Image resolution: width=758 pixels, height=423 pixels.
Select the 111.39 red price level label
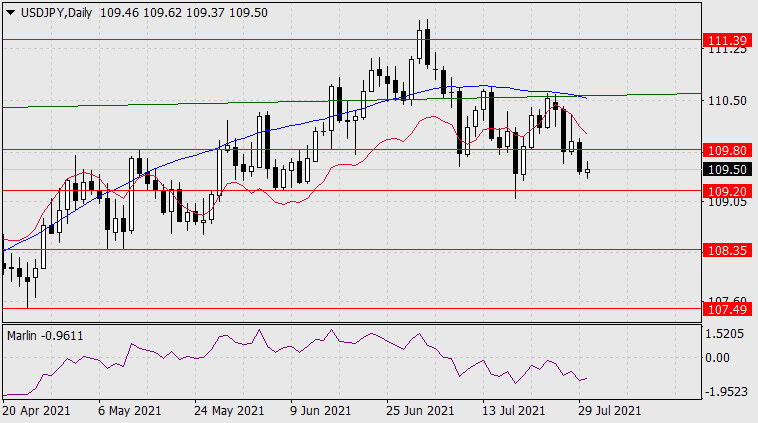point(727,40)
